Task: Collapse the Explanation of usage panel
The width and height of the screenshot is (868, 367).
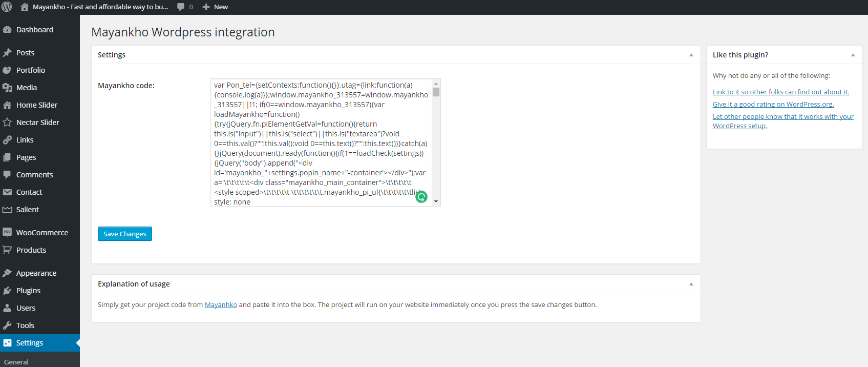Action: pyautogui.click(x=691, y=284)
